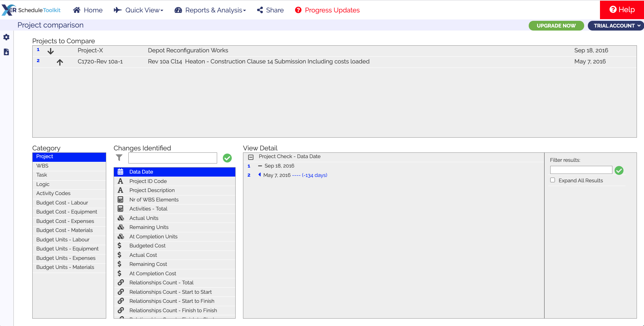The image size is (644, 326).
Task: Click the calendar icon beside Data Date
Action: pyautogui.click(x=120, y=172)
